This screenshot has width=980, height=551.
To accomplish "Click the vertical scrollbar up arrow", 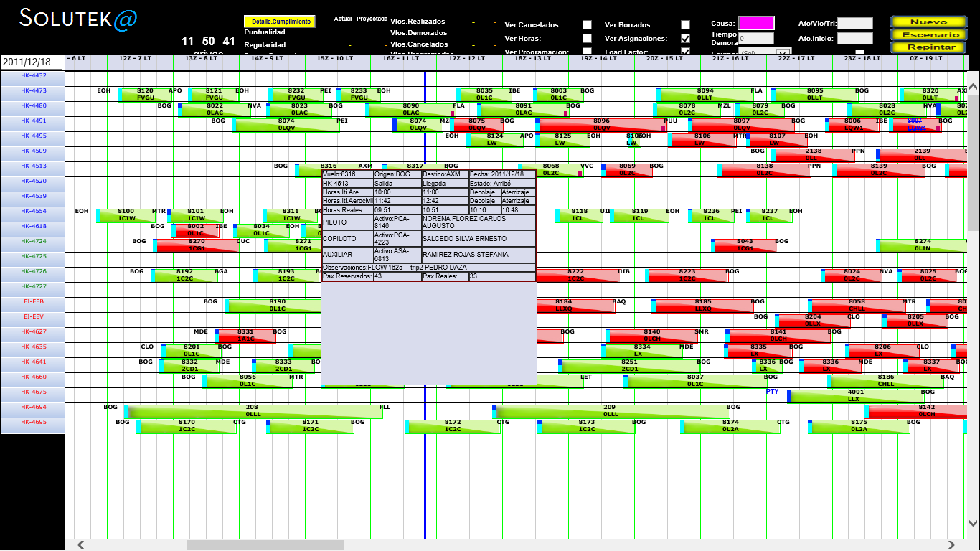I will tap(973, 88).
